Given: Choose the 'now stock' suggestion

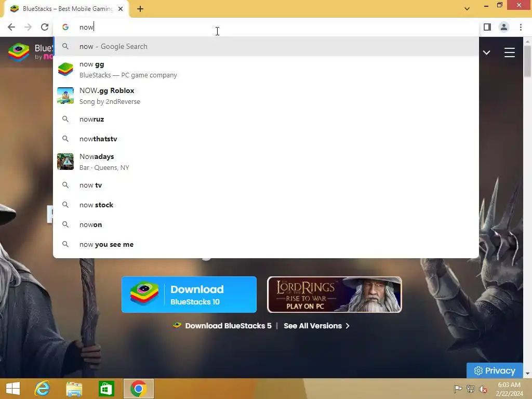Looking at the screenshot, I should 266,205.
